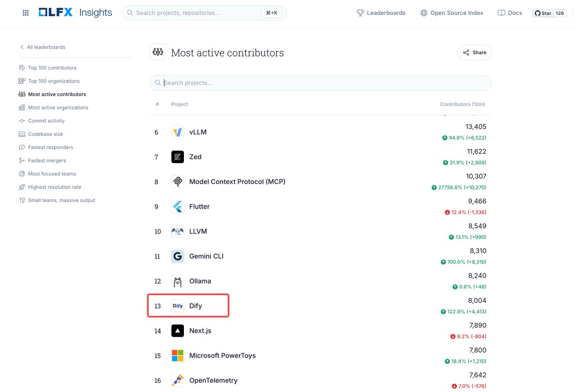Click the Next.js logo
576x392 pixels.
[177, 331]
